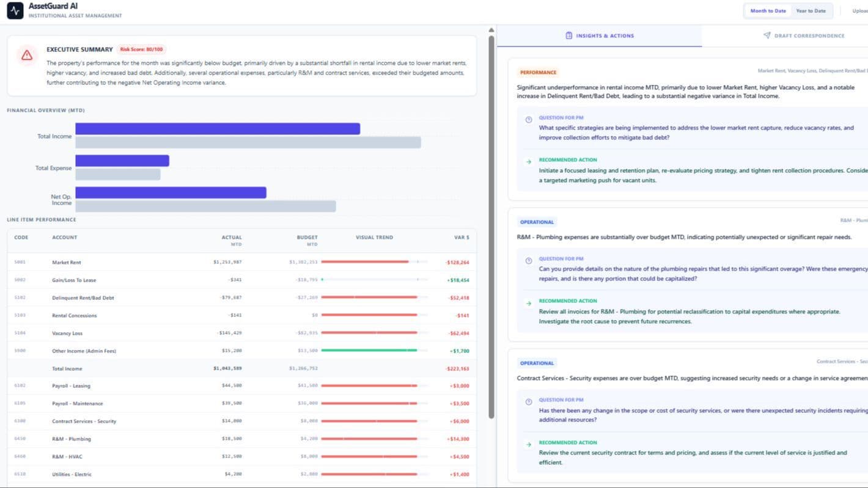Select Other Income (Admin Fees) row
The width and height of the screenshot is (868, 488).
tap(242, 351)
